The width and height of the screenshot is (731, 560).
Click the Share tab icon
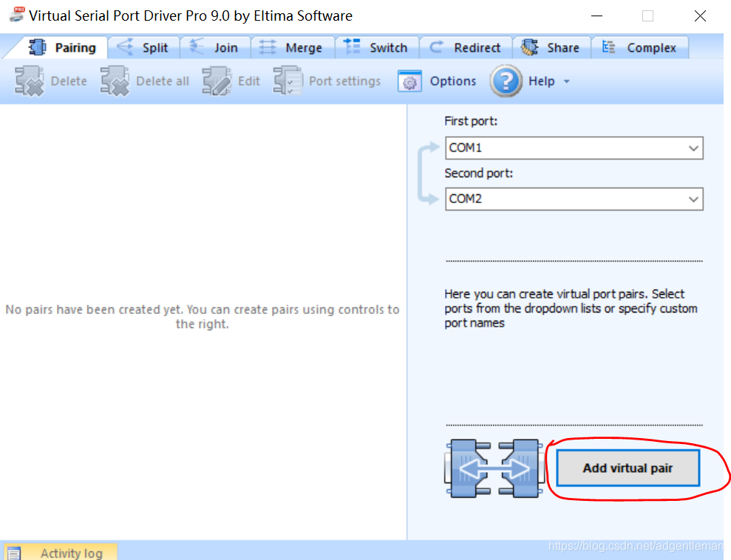pos(530,47)
